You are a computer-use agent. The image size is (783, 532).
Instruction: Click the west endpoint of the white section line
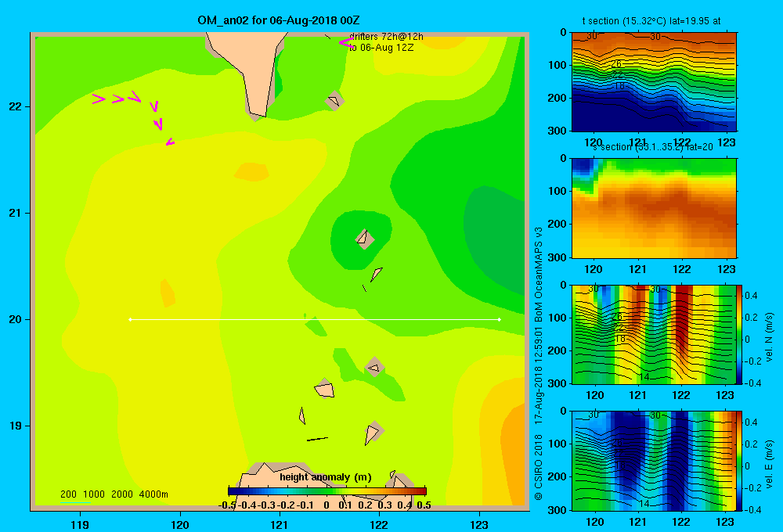point(130,319)
